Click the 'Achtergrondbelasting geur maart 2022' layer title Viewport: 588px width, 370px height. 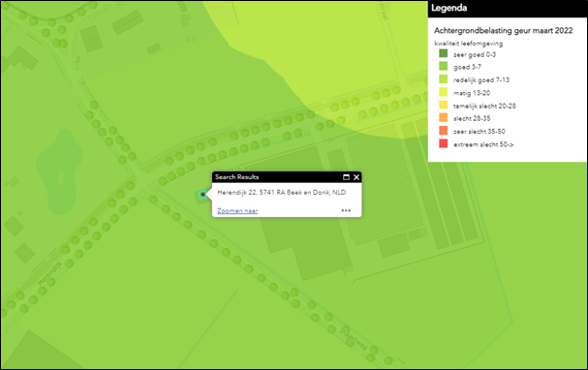coord(504,31)
